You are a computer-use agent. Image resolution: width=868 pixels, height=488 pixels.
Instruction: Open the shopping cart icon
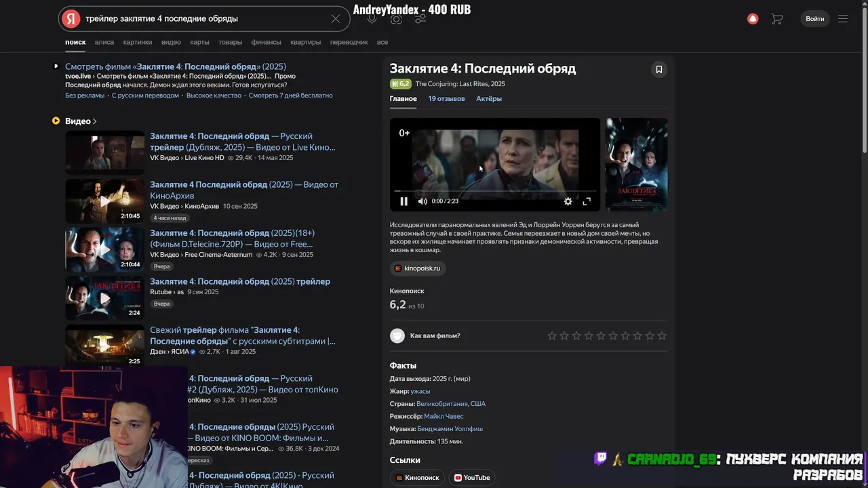coord(777,19)
